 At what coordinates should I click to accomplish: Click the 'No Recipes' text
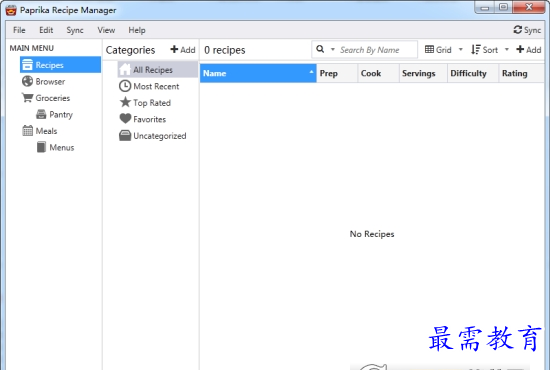(x=372, y=234)
